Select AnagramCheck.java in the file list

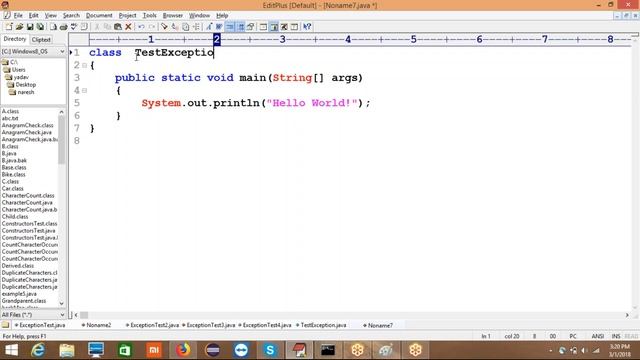[x=27, y=132]
